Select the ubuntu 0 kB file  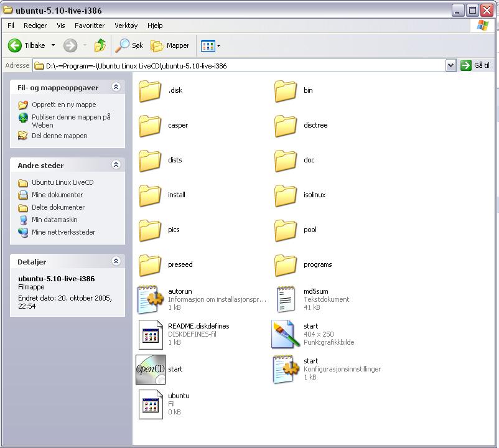(x=164, y=404)
